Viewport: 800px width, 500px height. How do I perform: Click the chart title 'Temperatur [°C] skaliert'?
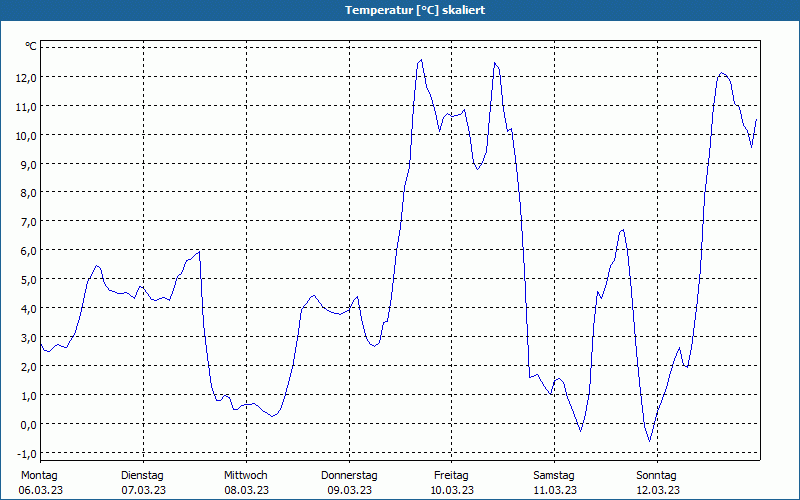click(400, 10)
